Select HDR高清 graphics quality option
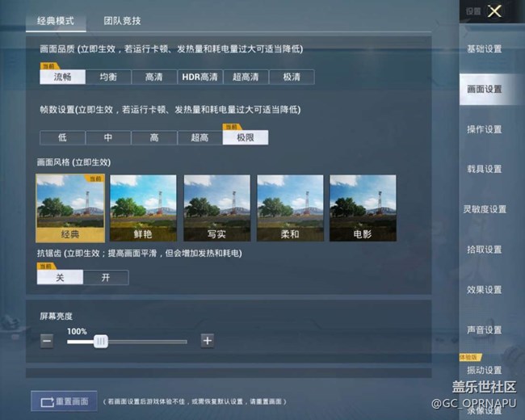Viewport: 525px width, 420px height. [200, 78]
